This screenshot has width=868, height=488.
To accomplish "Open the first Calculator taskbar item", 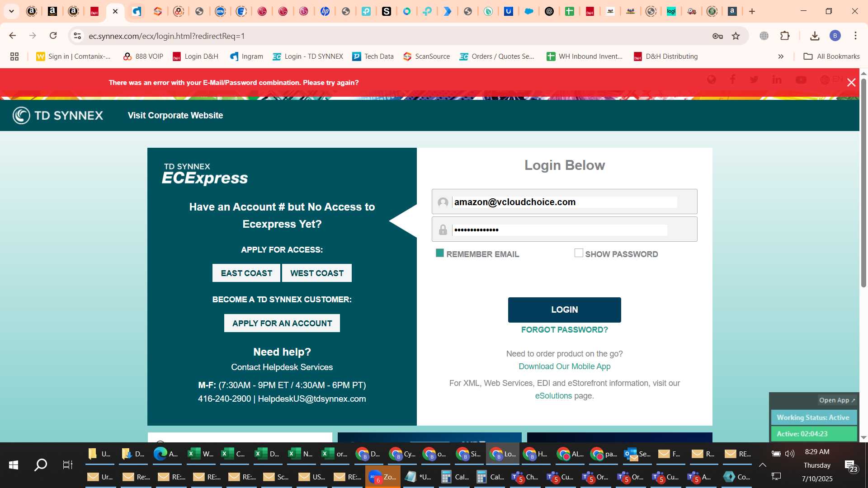I will tap(455, 477).
